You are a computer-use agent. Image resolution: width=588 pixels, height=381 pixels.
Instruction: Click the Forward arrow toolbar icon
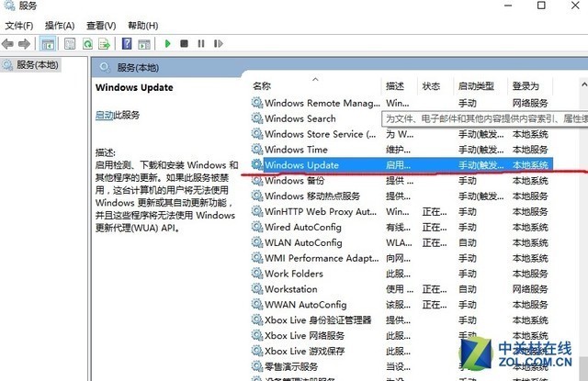(x=25, y=44)
